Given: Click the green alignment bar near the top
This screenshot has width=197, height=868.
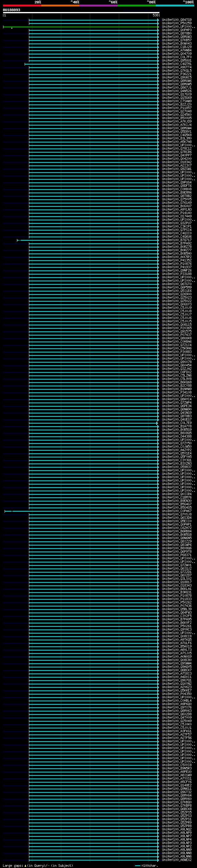Looking at the screenshot, I should coord(81,27).
